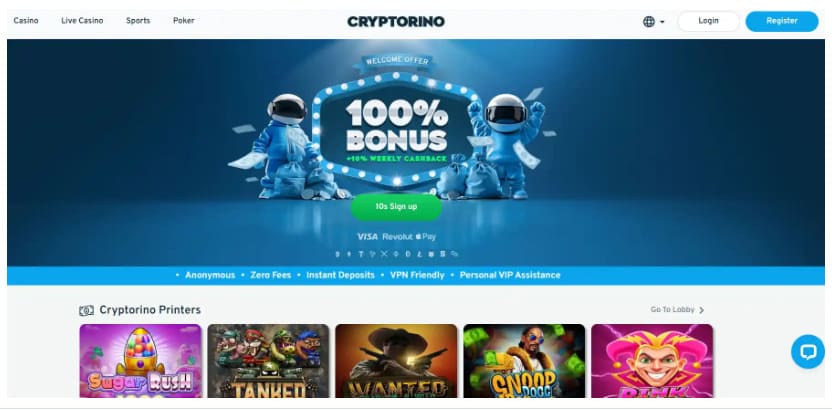Open the live chat support bubble
The width and height of the screenshot is (832, 410).
pos(808,352)
